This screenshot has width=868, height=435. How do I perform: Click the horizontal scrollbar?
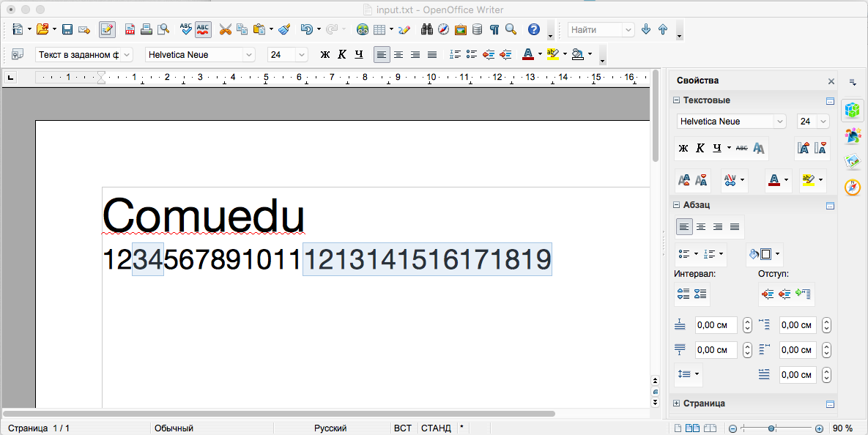[x=279, y=414]
